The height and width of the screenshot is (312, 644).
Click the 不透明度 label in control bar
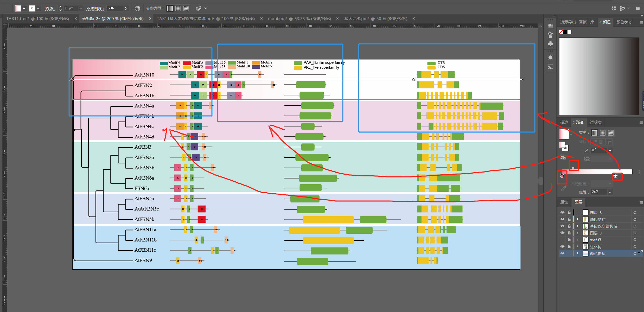click(x=95, y=9)
